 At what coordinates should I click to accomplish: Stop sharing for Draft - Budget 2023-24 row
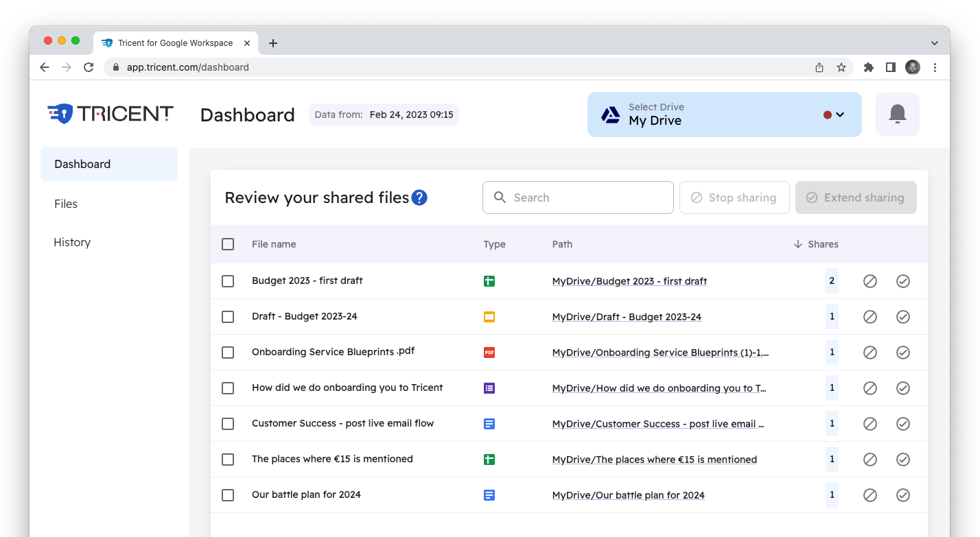pyautogui.click(x=870, y=317)
